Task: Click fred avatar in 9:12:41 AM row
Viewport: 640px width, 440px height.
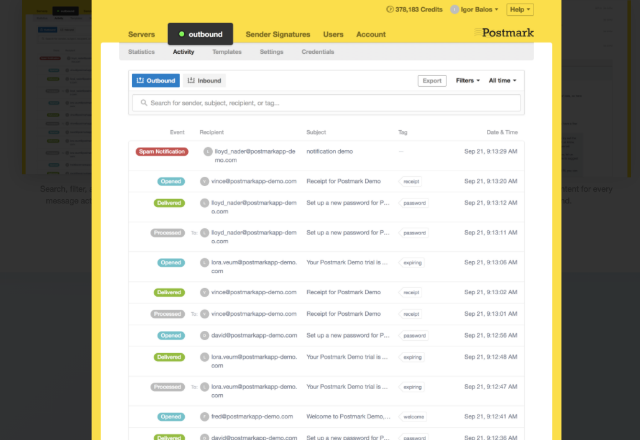Action: pos(204,417)
